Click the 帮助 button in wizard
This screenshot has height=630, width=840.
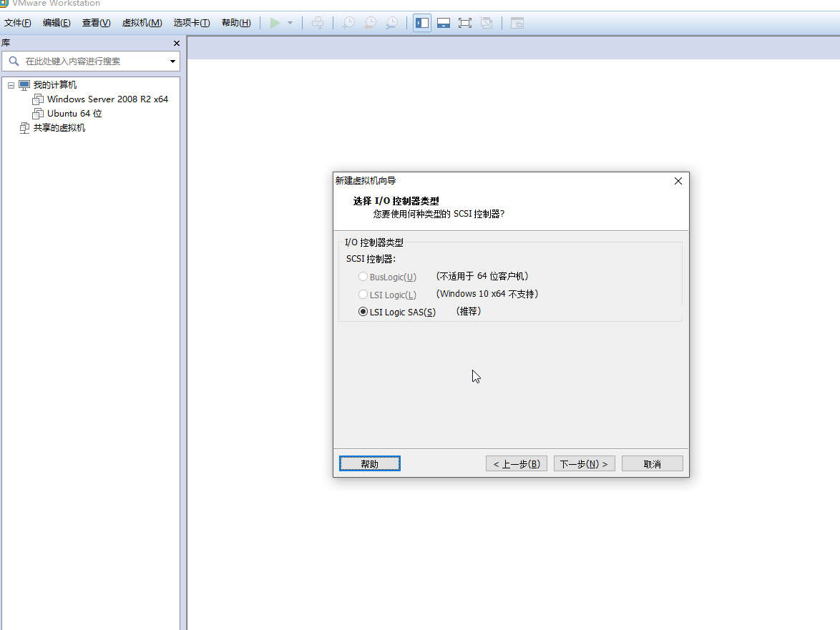tap(370, 463)
